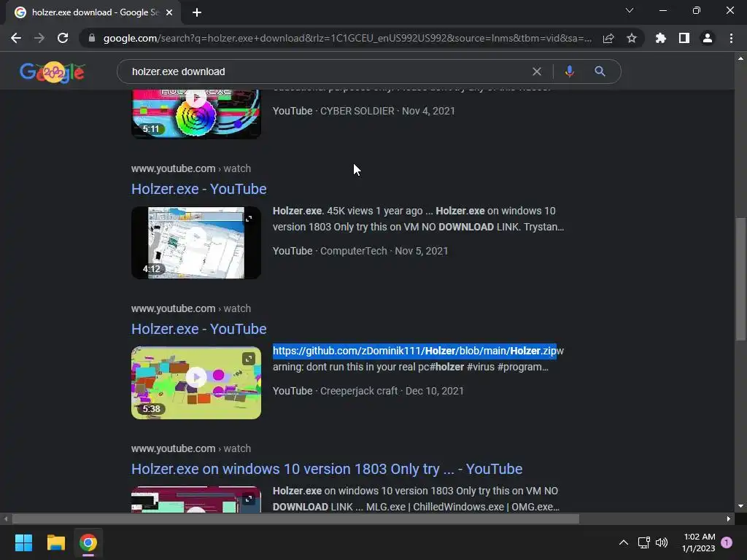Open Chrome three-dot menu
Image resolution: width=747 pixels, height=560 pixels.
coord(731,38)
